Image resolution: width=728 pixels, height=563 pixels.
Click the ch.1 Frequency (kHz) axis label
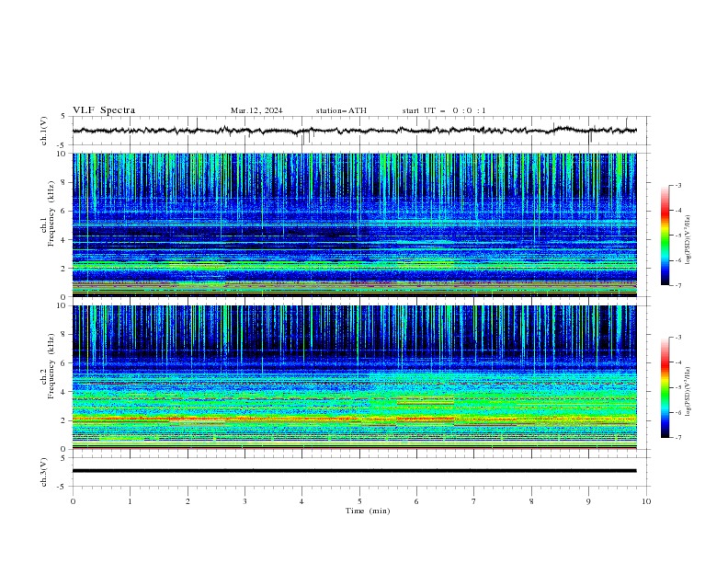coord(48,213)
